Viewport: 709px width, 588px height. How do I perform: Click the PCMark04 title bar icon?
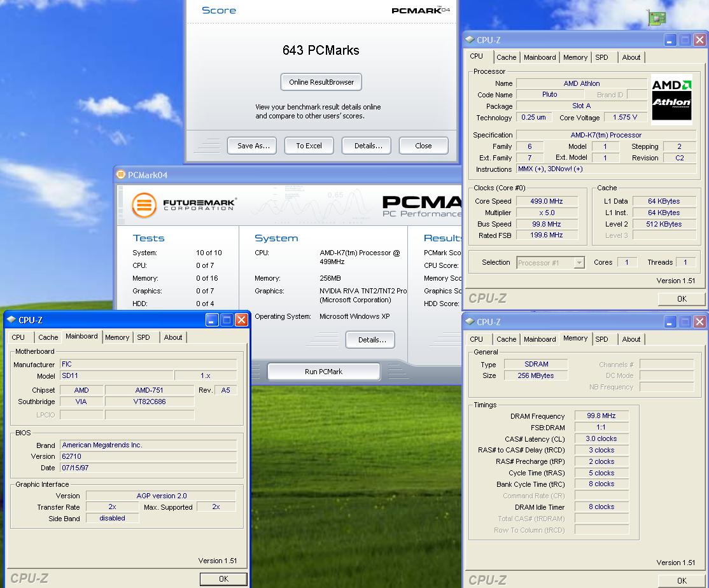[x=121, y=174]
